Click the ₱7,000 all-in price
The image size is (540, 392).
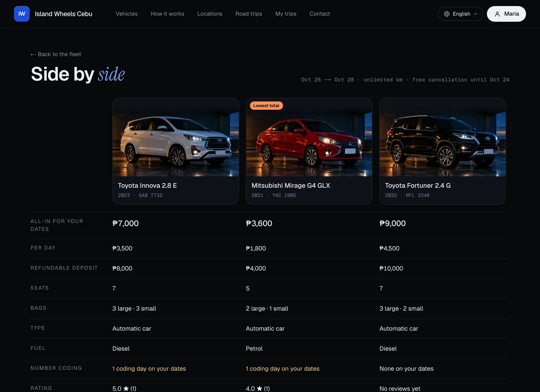pos(126,223)
